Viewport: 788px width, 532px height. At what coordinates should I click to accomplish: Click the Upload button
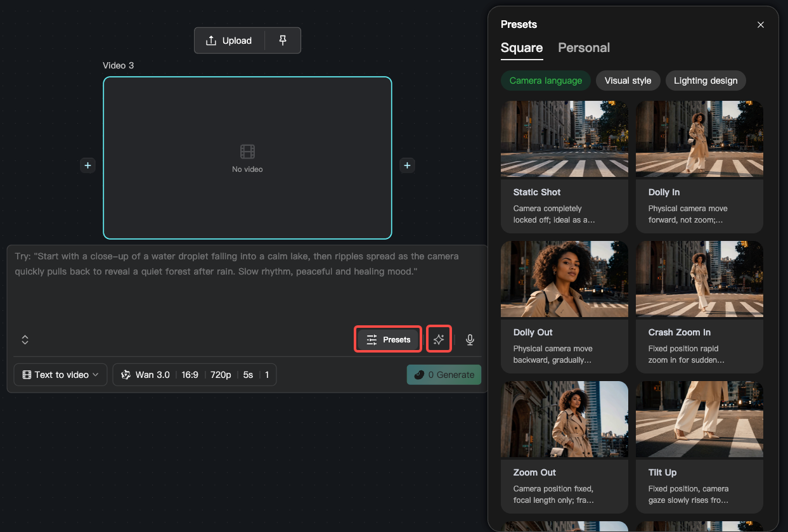tap(229, 41)
